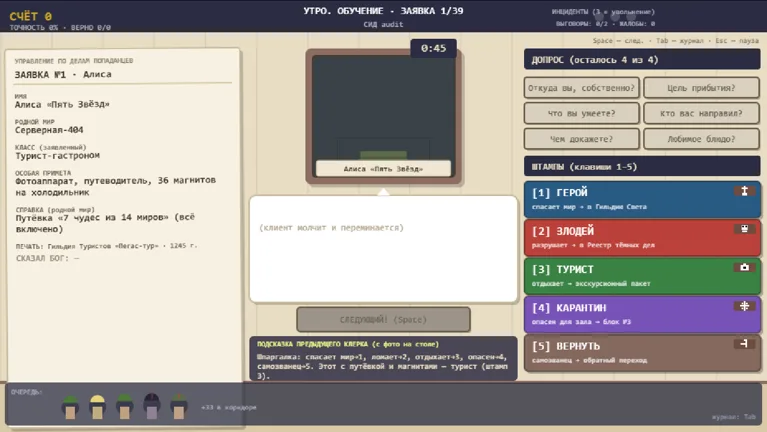Click the «журнал: Tab» label at bottom right

[734, 417]
